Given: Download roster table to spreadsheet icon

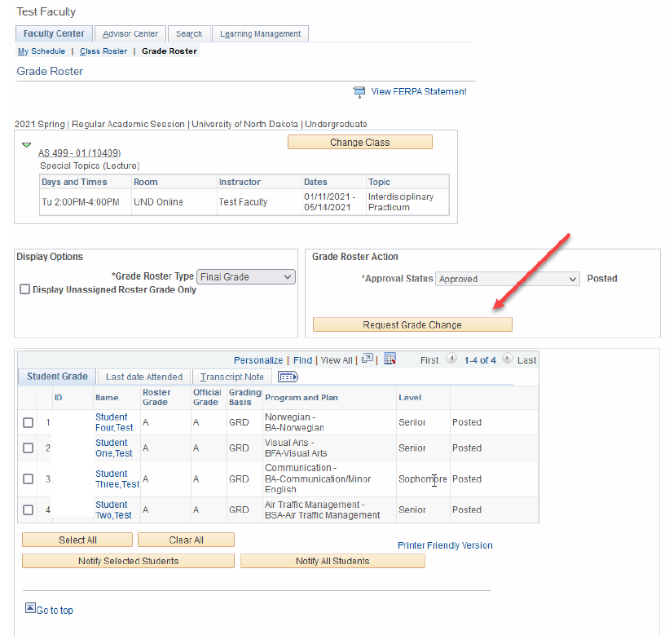Looking at the screenshot, I should click(x=390, y=359).
